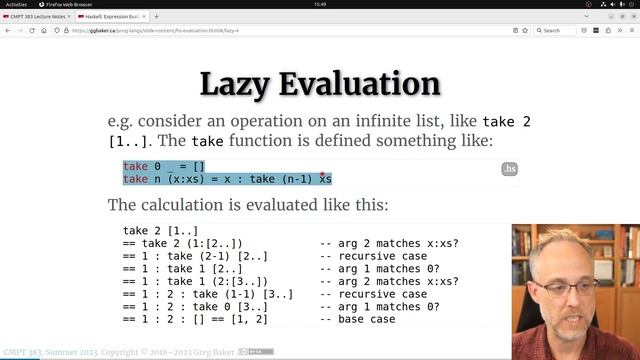
Task: Click the forward navigation arrow
Action: click(20, 31)
